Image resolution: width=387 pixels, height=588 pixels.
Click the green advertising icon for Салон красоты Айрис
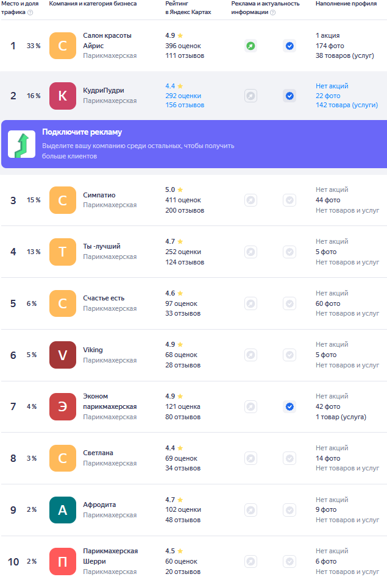[250, 46]
